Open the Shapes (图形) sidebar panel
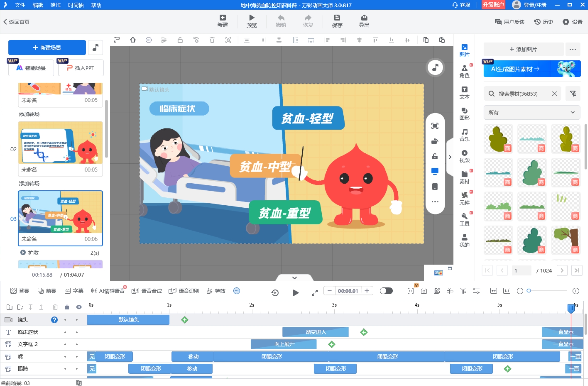 (x=464, y=114)
